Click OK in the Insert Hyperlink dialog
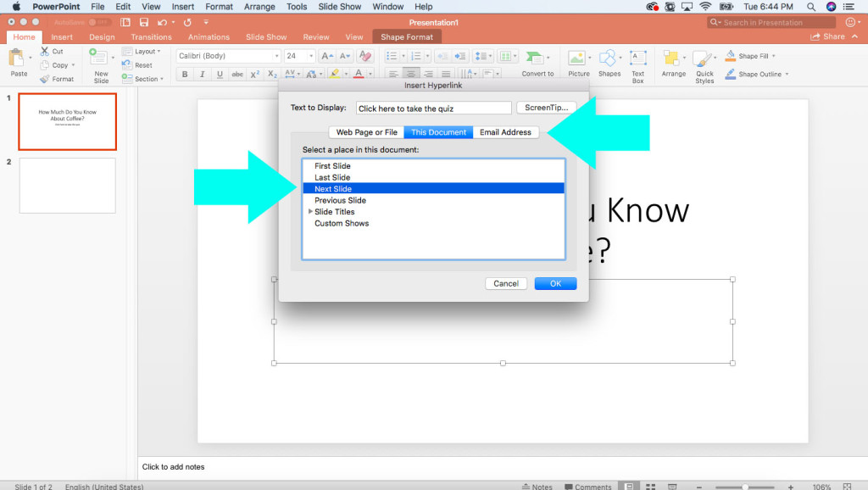This screenshot has width=868, height=490. tap(555, 283)
